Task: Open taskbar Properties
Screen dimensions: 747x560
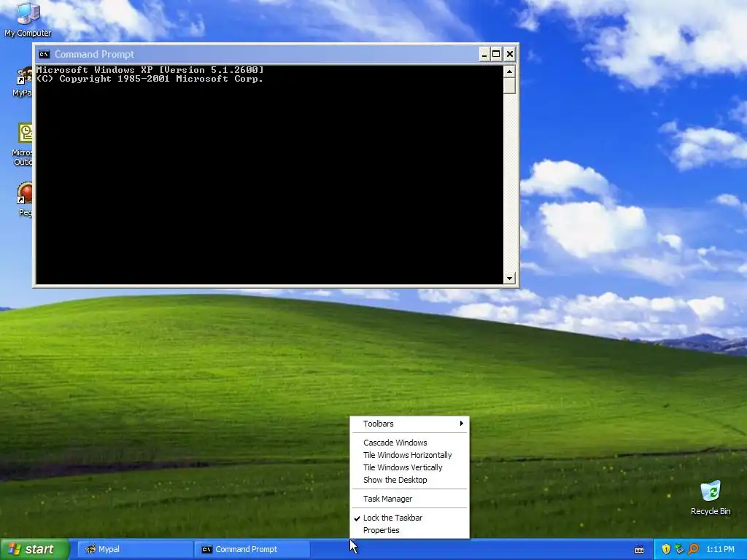Action: click(x=409, y=530)
